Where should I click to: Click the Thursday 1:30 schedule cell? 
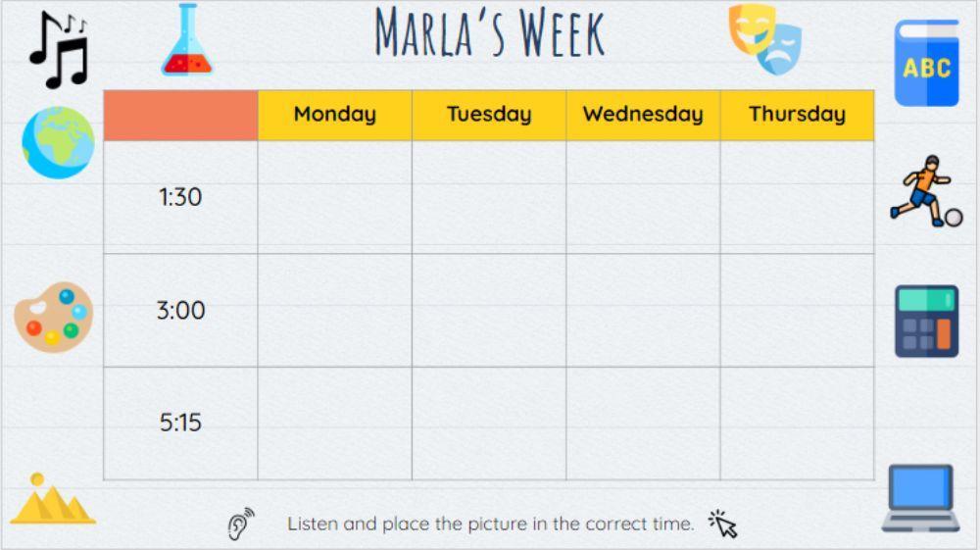[x=797, y=197]
